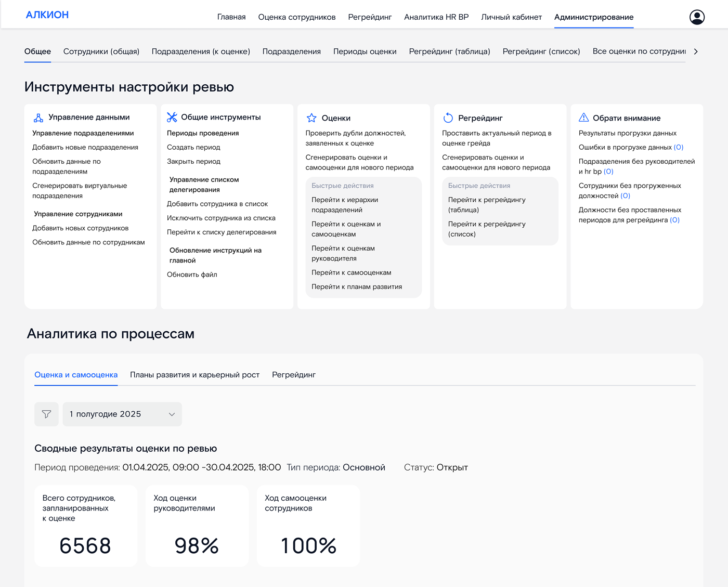Expand hidden tabs with right chevron arrow
The width and height of the screenshot is (728, 587).
pyautogui.click(x=696, y=51)
